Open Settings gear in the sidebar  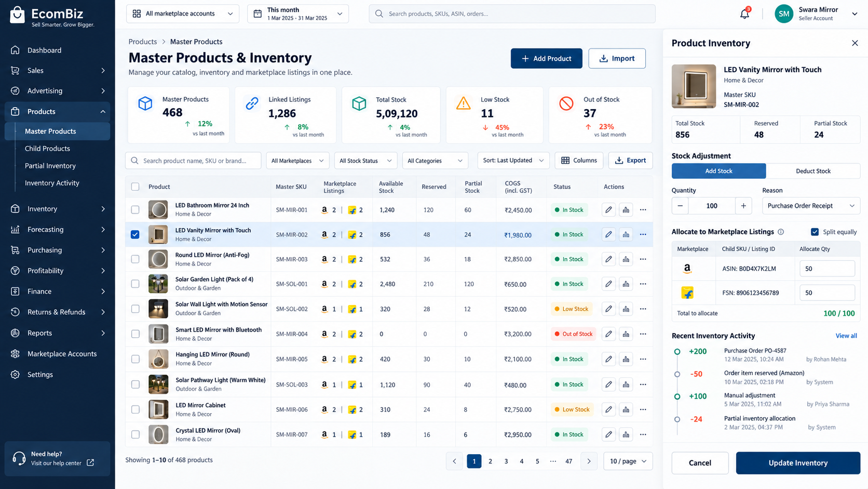(15, 375)
